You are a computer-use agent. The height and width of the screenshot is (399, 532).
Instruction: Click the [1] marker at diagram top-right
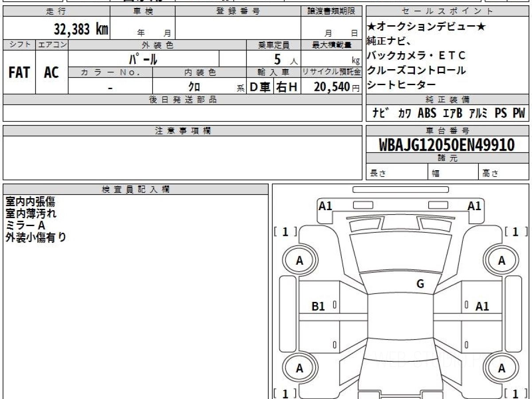tap(516, 231)
